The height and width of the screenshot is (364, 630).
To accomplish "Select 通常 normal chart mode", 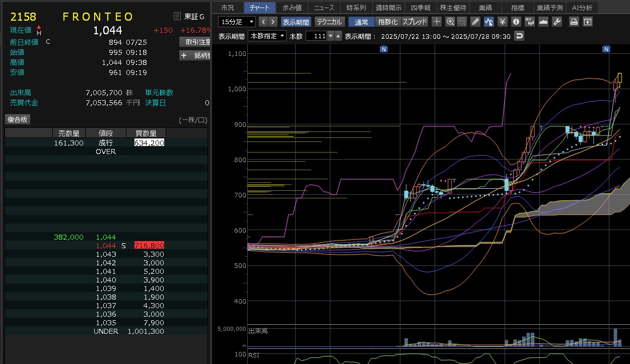I will click(361, 22).
